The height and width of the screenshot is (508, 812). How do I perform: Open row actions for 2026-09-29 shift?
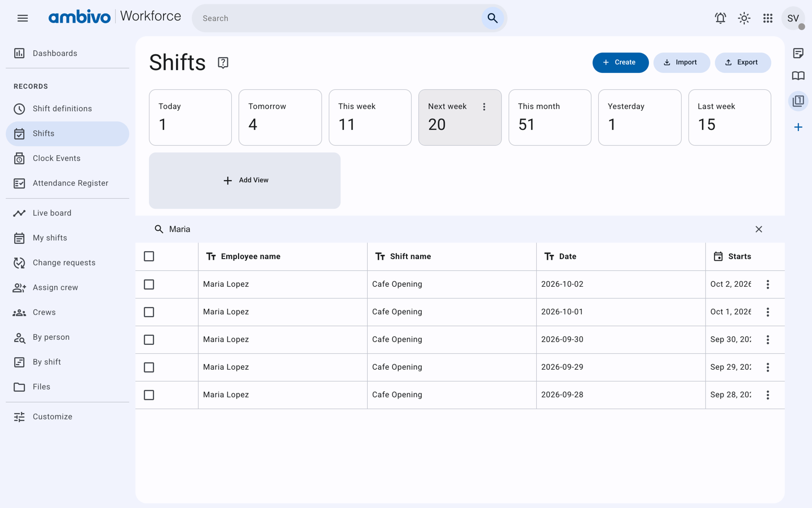point(767,367)
